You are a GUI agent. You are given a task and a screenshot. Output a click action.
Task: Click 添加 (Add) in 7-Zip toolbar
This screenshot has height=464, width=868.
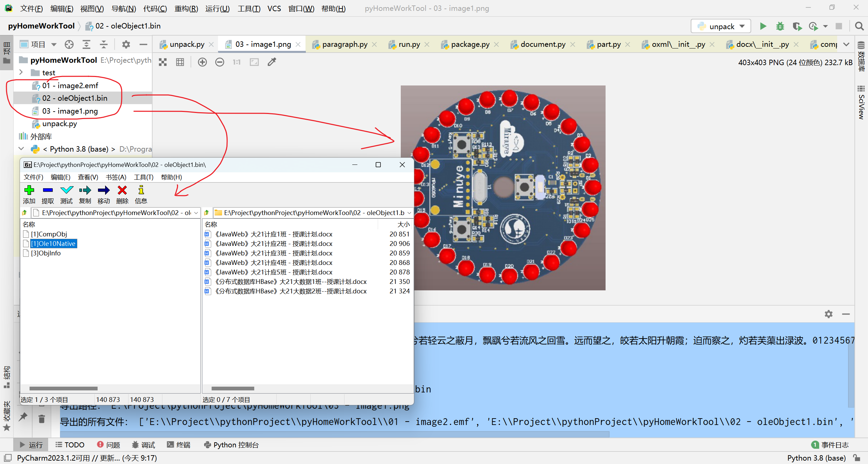click(29, 195)
